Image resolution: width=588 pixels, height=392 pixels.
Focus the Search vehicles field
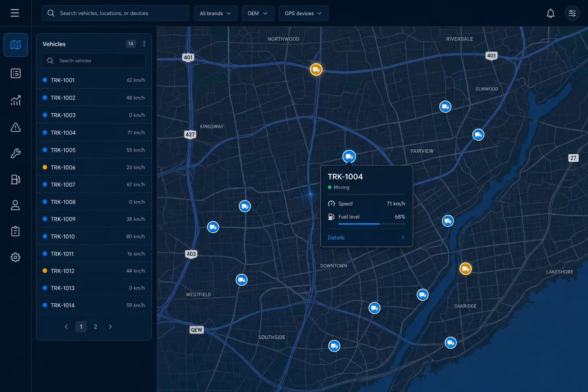click(x=94, y=60)
